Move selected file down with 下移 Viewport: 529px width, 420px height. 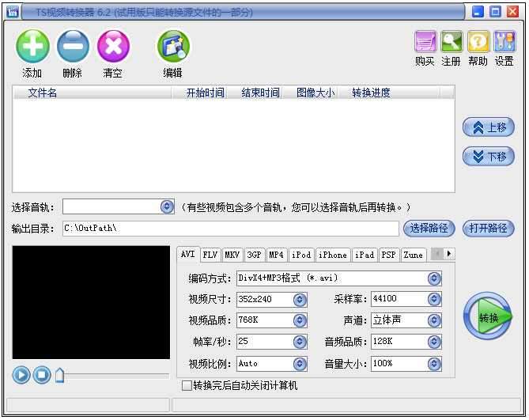[x=489, y=156]
